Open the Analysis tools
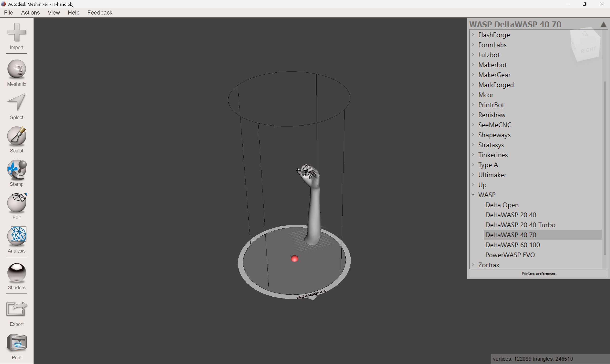Screen dimensions: 610x364 point(17,240)
